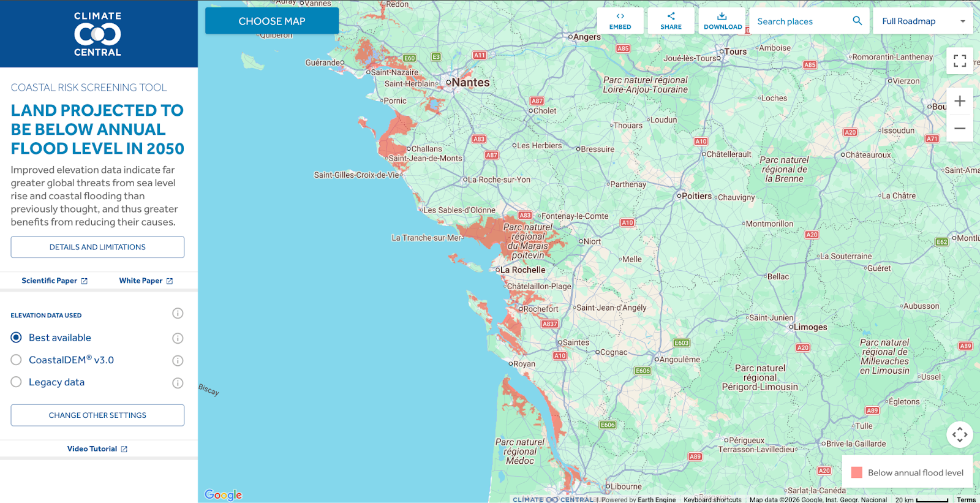Show info for Elevation Data Used
The image size is (980, 503).
point(178,314)
